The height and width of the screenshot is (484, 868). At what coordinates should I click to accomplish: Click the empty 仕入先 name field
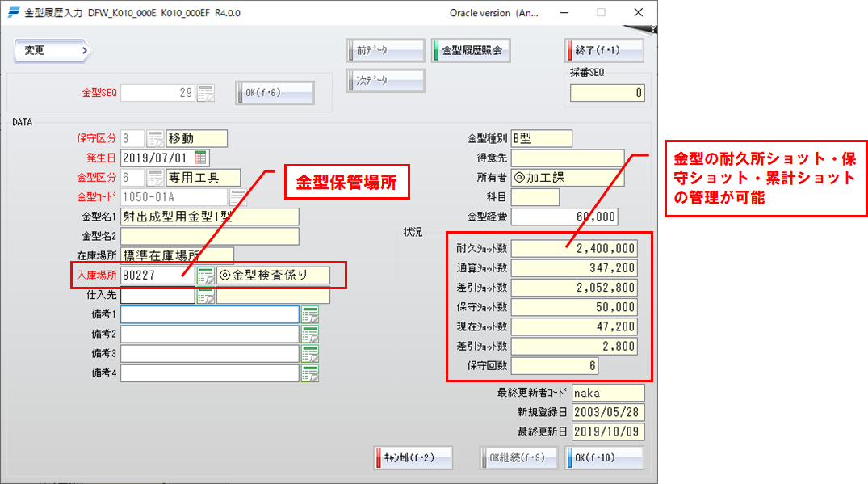point(273,295)
